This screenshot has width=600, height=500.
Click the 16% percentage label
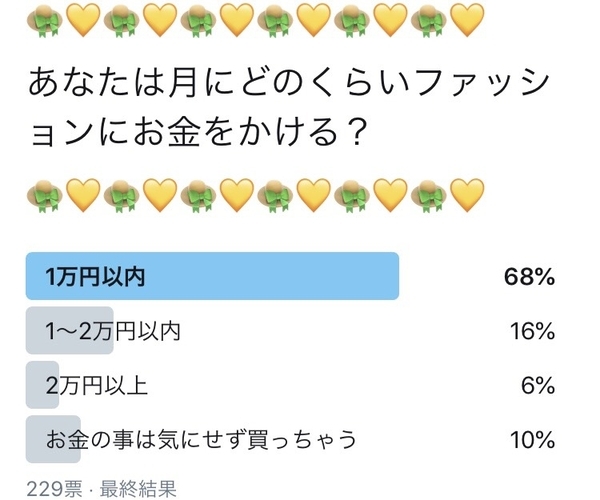click(531, 331)
